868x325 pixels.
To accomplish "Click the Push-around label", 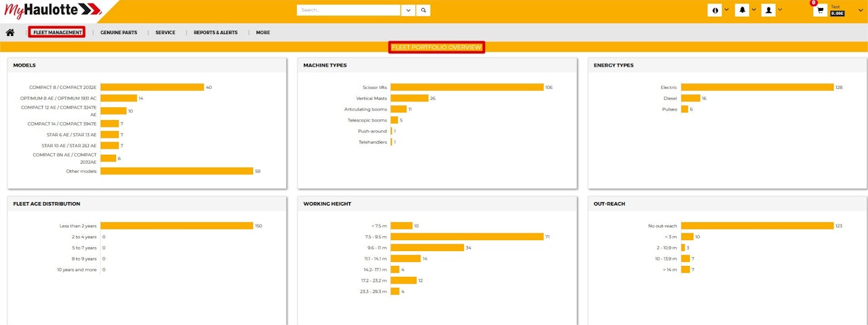I will [x=372, y=131].
